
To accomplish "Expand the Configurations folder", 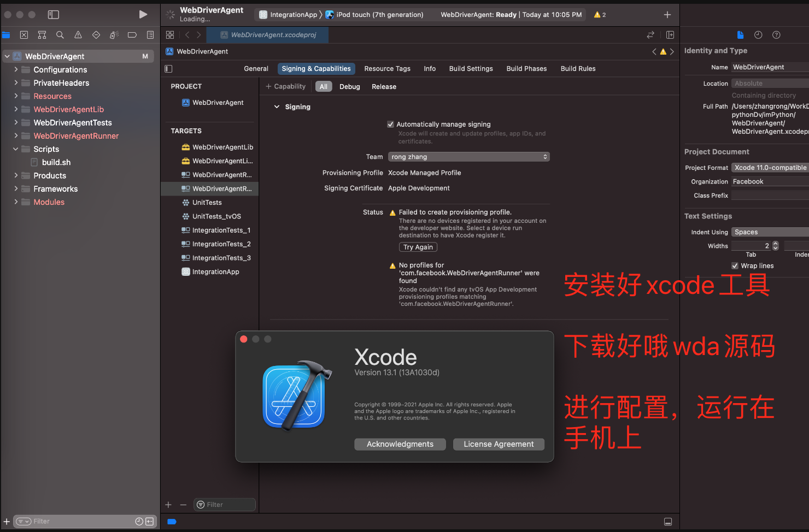I will [16, 69].
